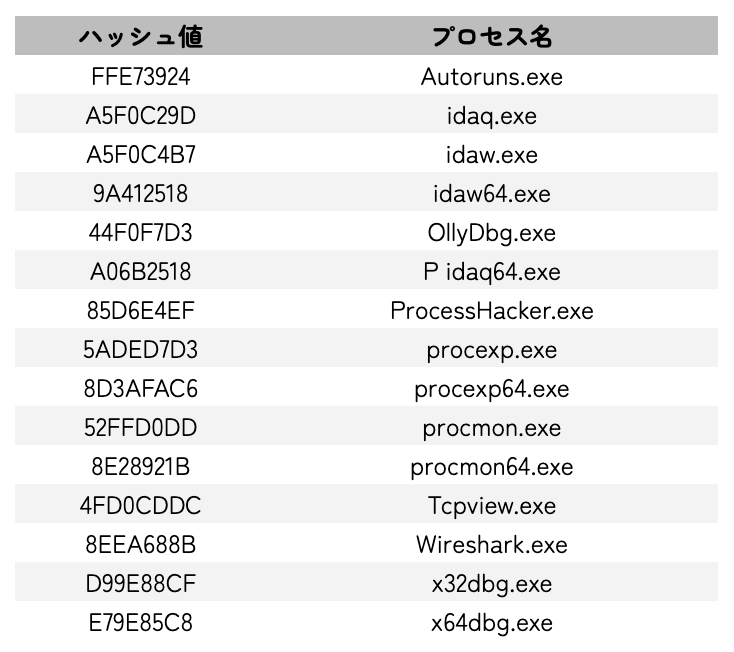Click the プロセス名 column header
The image size is (734, 652).
[492, 37]
